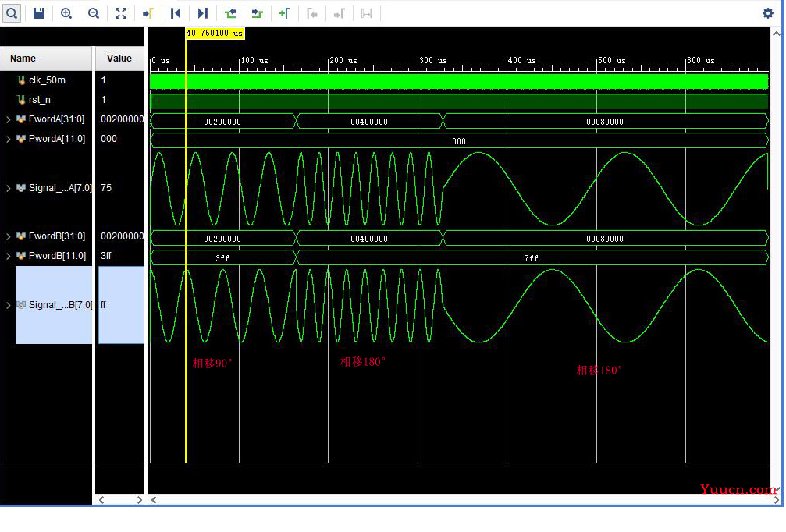Select the Signal_...B[7:0] signal name
The image size is (786, 532).
pyautogui.click(x=60, y=304)
